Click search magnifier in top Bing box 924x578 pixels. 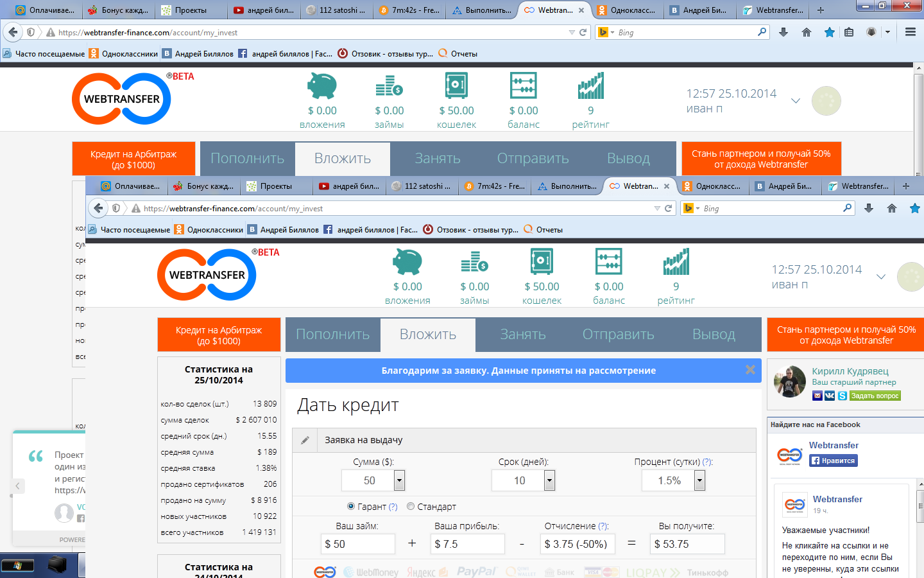point(762,31)
